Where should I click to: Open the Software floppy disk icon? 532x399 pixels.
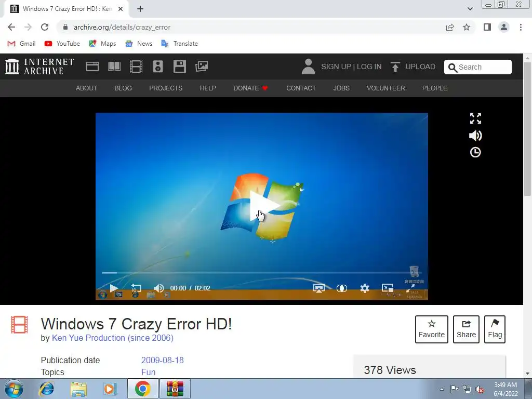pyautogui.click(x=179, y=66)
